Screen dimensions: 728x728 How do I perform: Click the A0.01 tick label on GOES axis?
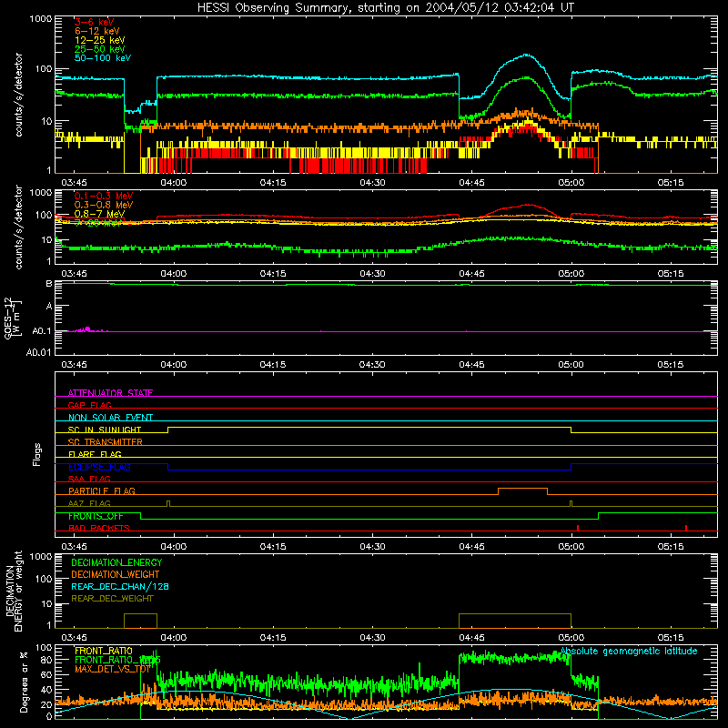[38, 352]
